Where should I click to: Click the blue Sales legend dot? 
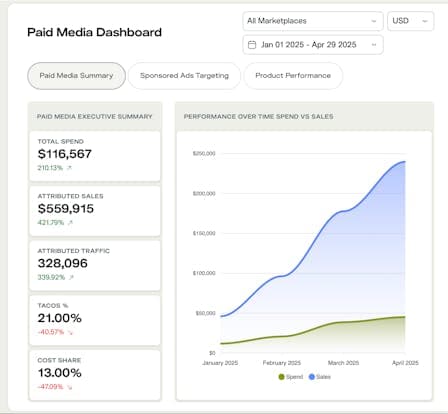(x=312, y=377)
